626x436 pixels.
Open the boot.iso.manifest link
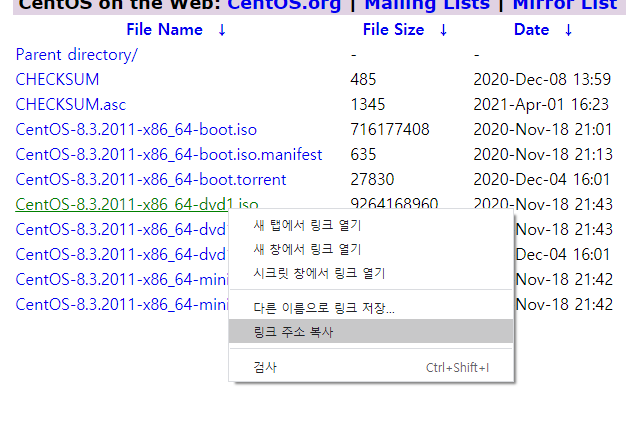(x=169, y=155)
